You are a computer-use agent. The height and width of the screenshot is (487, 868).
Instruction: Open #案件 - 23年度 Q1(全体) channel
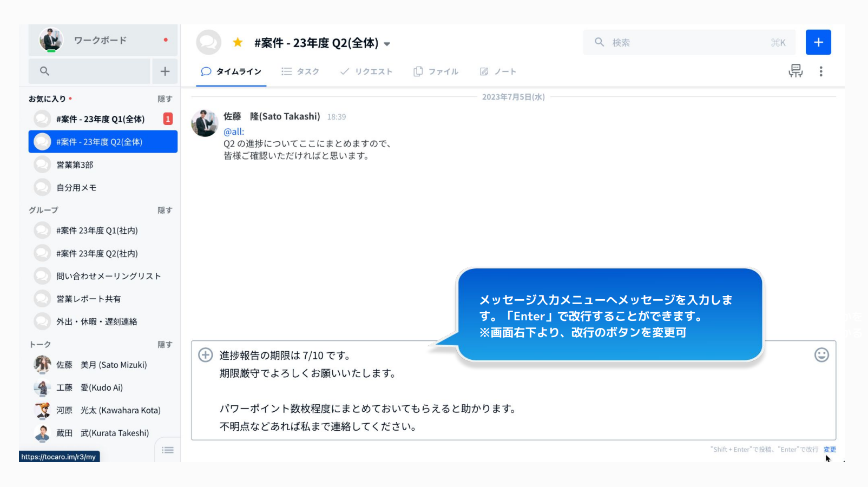pos(103,119)
